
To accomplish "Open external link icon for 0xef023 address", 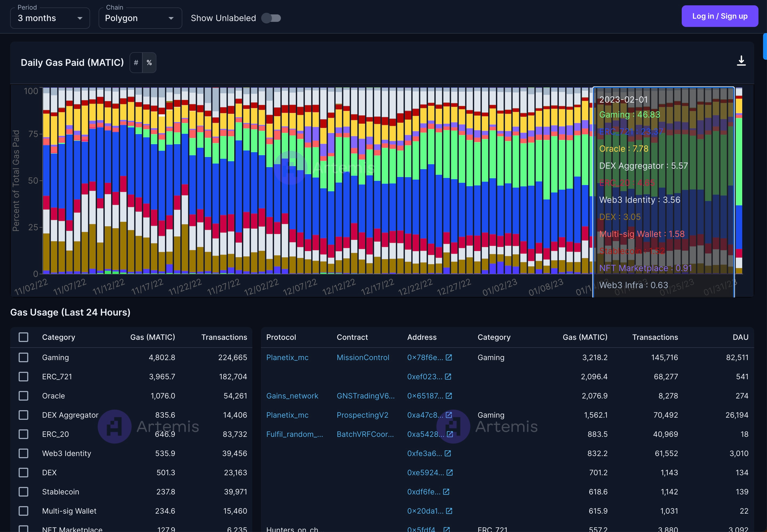I will [448, 377].
